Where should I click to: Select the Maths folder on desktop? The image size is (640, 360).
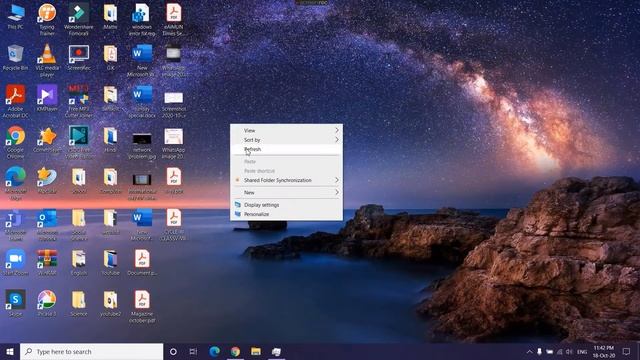[x=110, y=17]
